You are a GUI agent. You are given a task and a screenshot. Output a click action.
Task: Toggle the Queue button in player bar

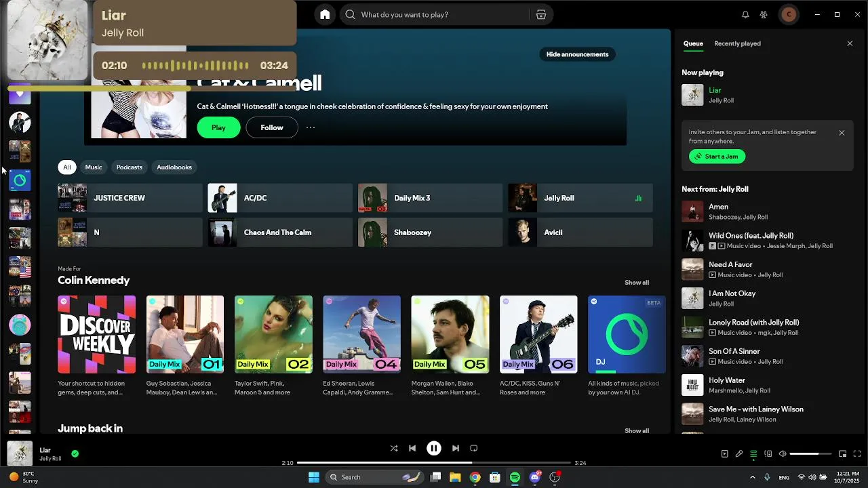click(753, 454)
